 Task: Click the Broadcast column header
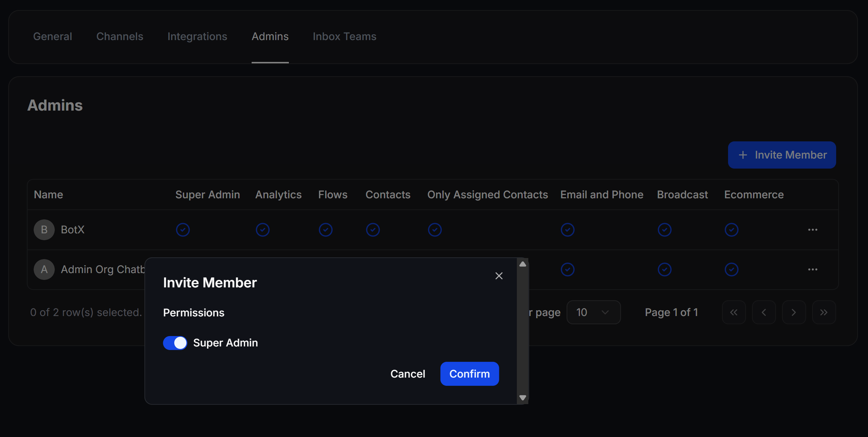click(682, 195)
